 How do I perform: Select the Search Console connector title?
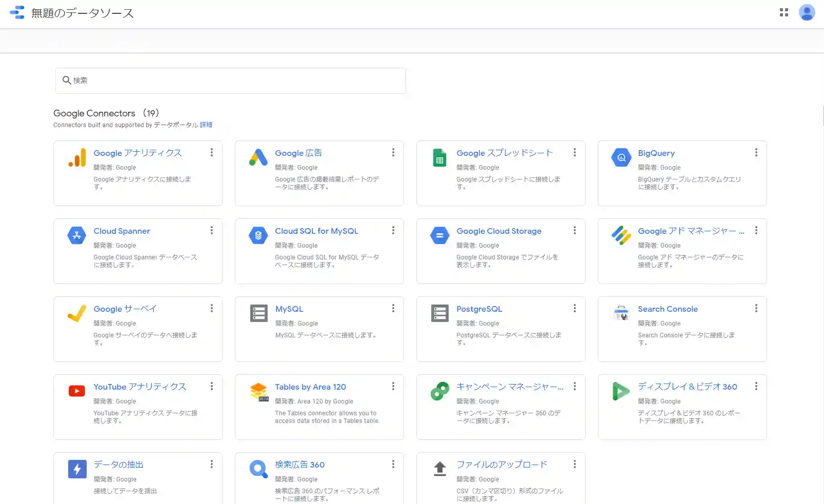(668, 309)
